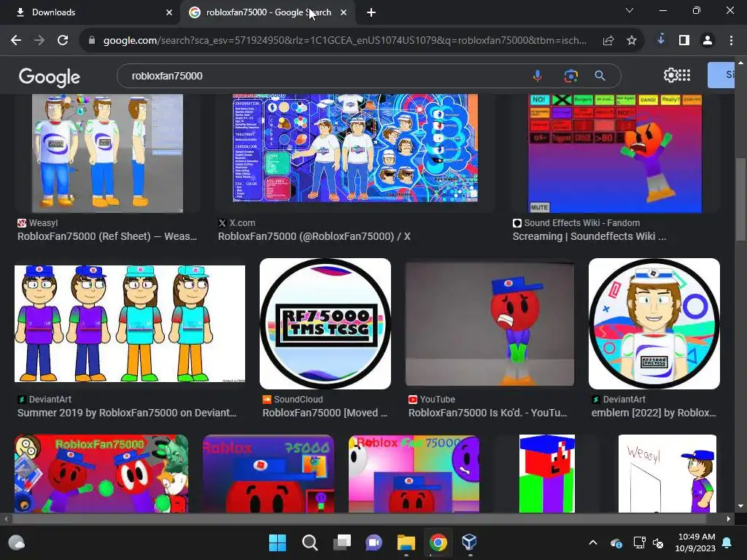Image resolution: width=747 pixels, height=560 pixels.
Task: Toggle the Chrome side panel
Action: point(684,41)
